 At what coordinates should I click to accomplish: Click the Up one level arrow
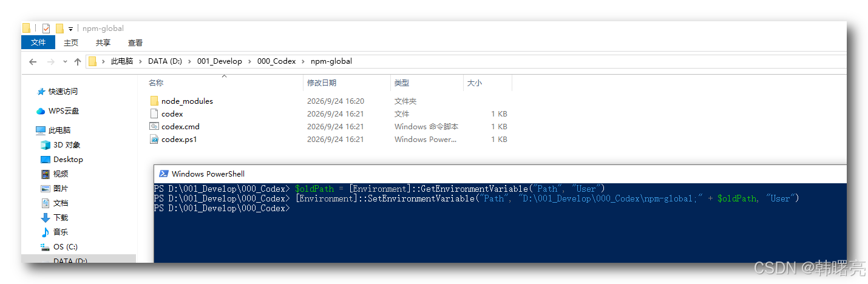click(77, 61)
